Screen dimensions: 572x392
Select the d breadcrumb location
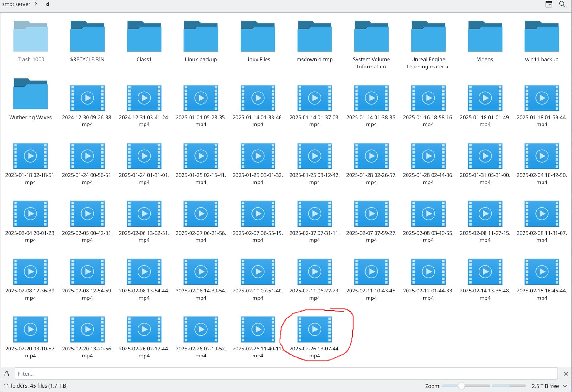pos(48,4)
